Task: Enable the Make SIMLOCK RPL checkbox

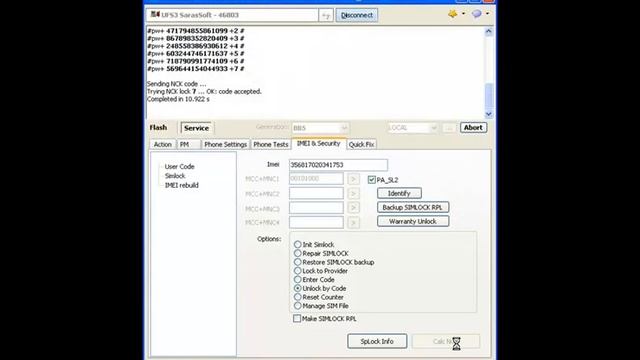Action: tap(297, 318)
